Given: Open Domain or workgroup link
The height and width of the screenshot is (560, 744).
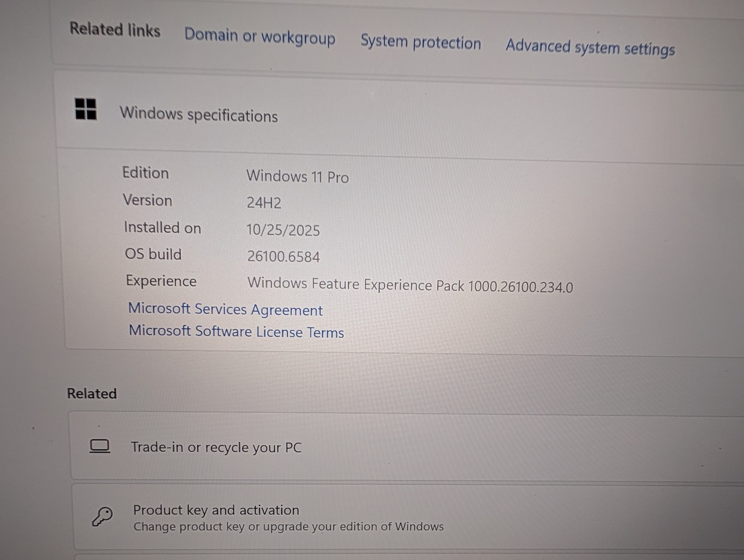Looking at the screenshot, I should [x=259, y=37].
